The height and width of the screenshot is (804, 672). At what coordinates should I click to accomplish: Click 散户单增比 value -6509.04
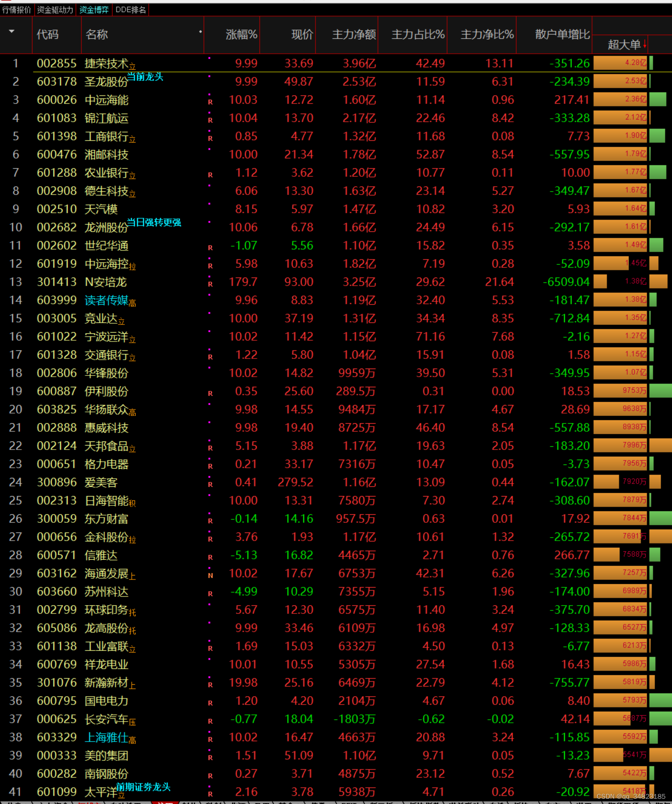pyautogui.click(x=566, y=282)
